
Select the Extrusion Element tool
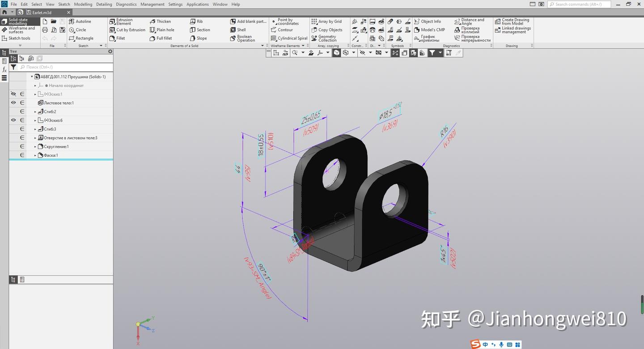coord(123,21)
